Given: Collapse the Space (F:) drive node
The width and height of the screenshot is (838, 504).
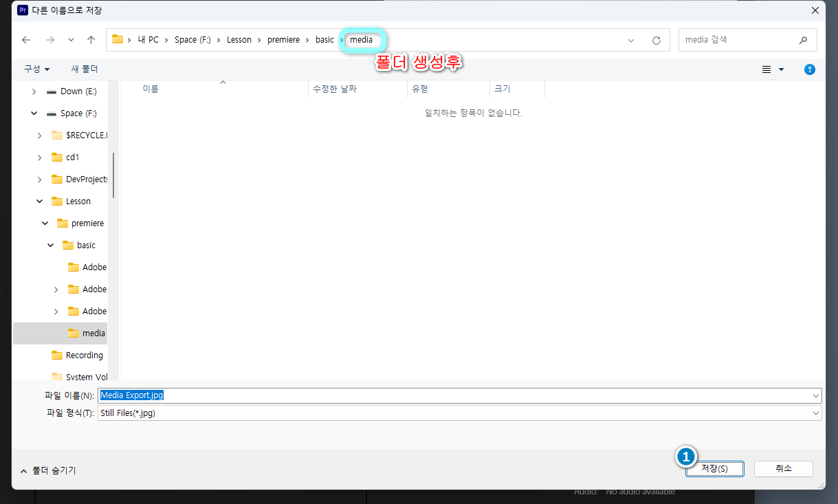Looking at the screenshot, I should pyautogui.click(x=34, y=113).
